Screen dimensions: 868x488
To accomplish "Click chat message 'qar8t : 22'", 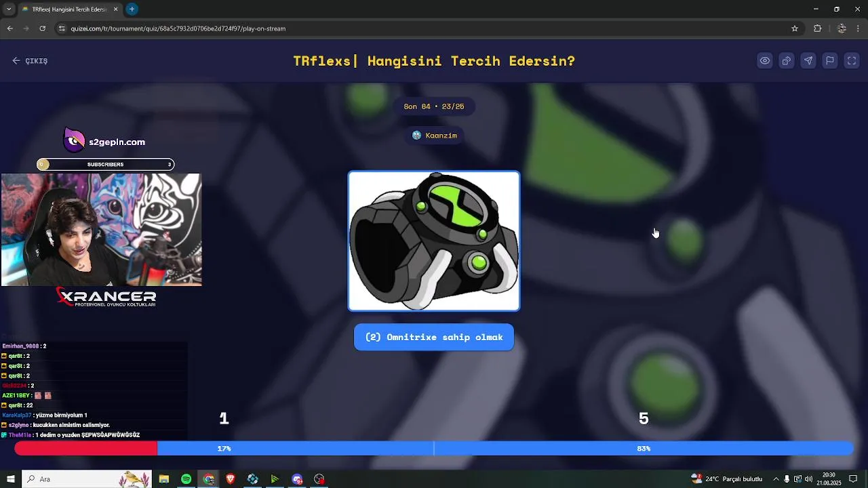I will coord(17,405).
